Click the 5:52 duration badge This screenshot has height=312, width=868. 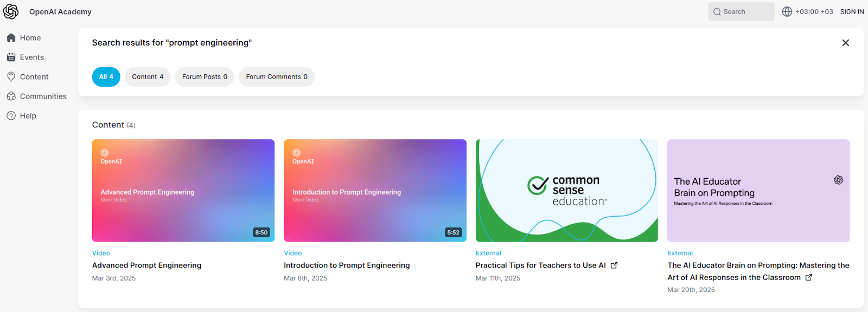[453, 232]
